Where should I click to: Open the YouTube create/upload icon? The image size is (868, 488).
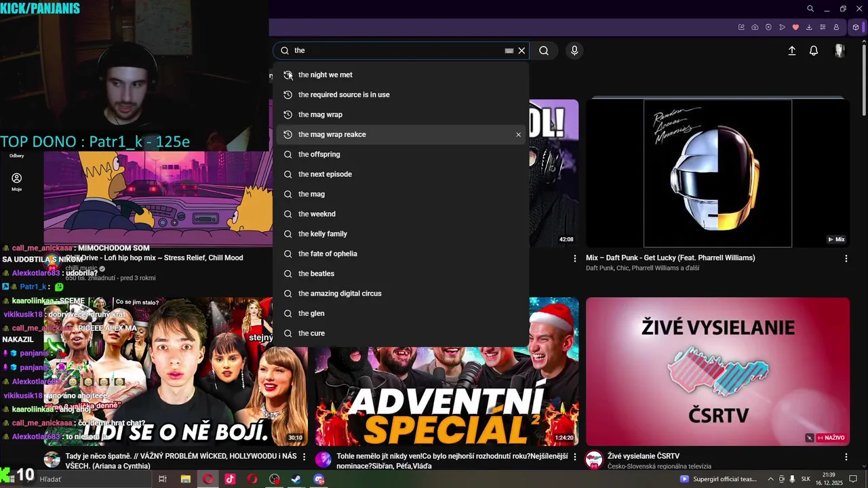(x=791, y=51)
